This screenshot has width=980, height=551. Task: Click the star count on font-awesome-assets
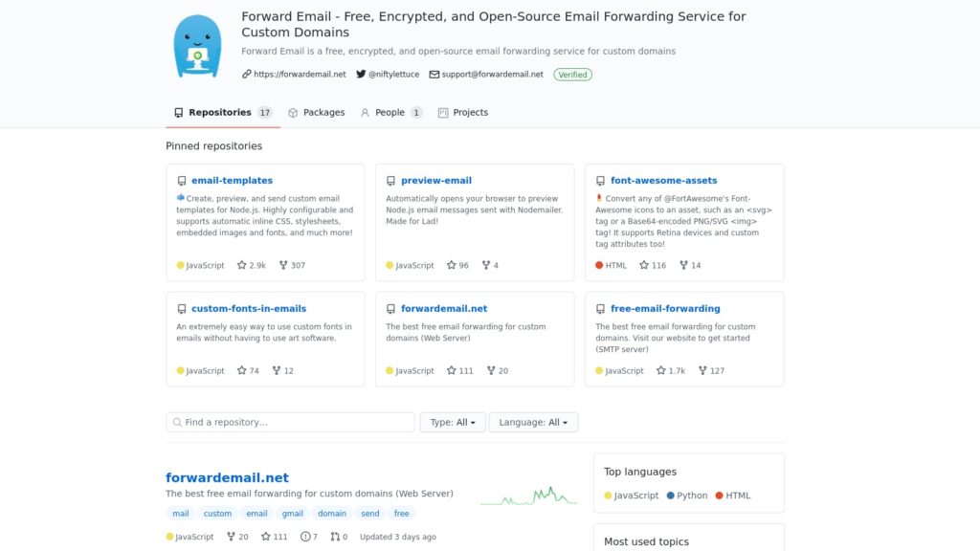[x=652, y=265]
